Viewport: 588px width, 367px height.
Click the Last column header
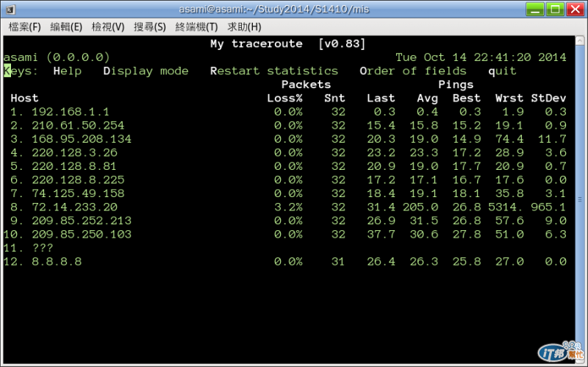point(381,99)
